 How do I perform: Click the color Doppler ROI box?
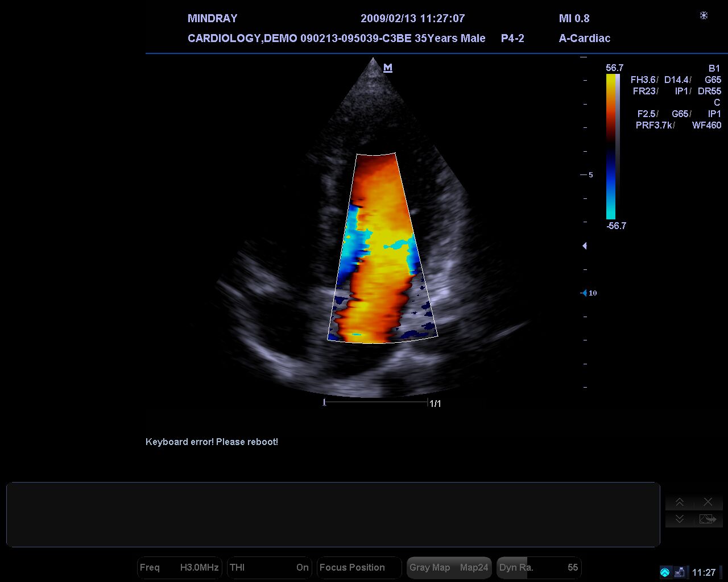pyautogui.click(x=382, y=248)
